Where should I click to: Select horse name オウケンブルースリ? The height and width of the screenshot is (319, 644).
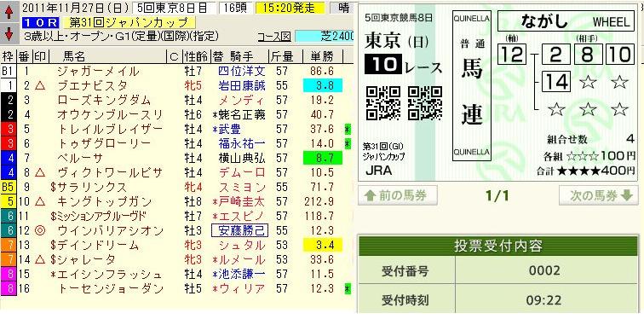(110, 114)
